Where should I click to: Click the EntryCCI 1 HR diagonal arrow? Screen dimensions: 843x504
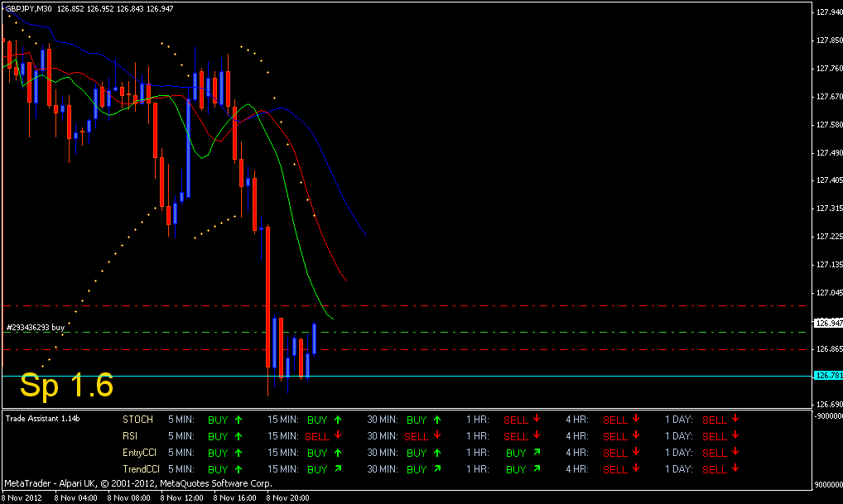point(537,453)
